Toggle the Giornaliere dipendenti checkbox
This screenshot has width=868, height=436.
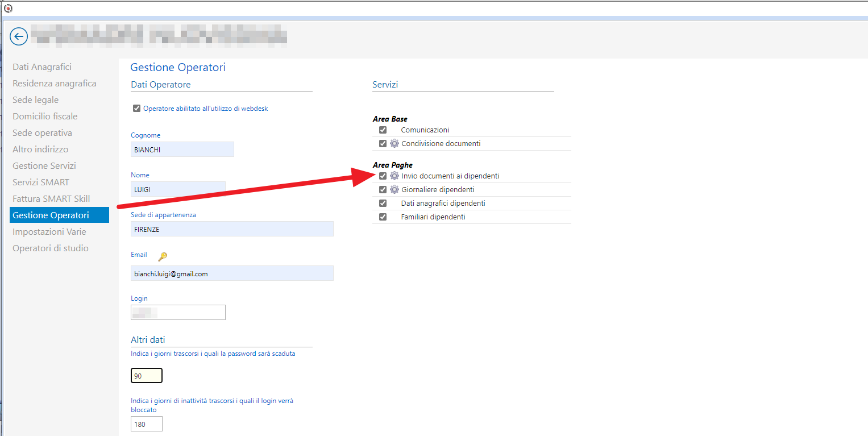383,190
